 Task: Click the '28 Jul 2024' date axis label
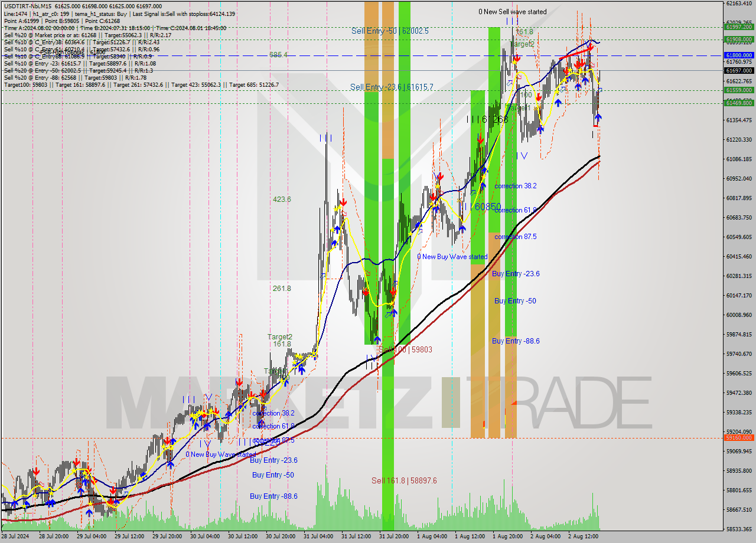[15, 537]
